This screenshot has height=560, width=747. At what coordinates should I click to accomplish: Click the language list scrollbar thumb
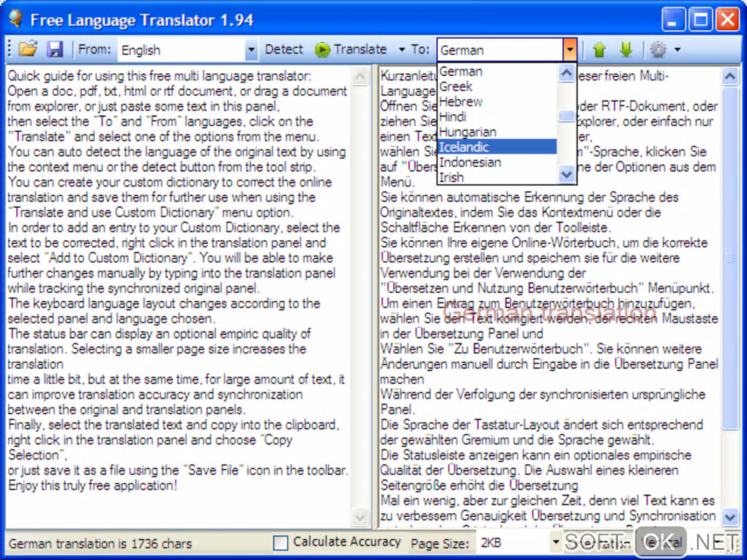point(566,116)
